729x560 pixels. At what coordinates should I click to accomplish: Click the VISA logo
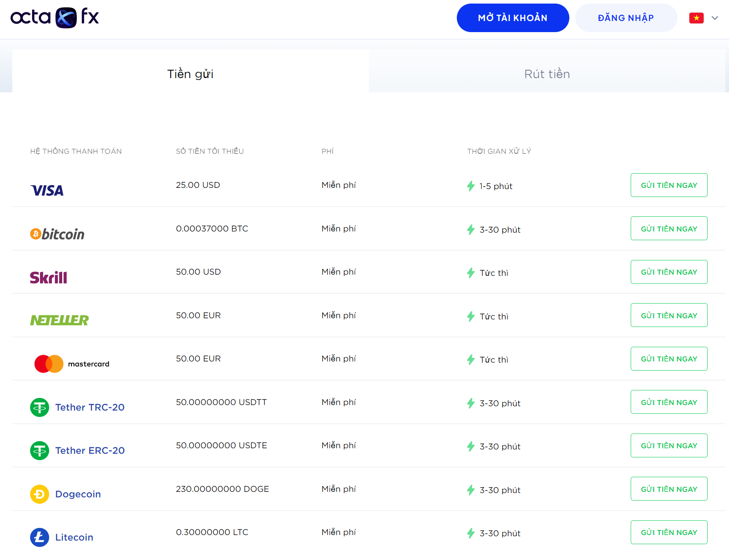[47, 191]
